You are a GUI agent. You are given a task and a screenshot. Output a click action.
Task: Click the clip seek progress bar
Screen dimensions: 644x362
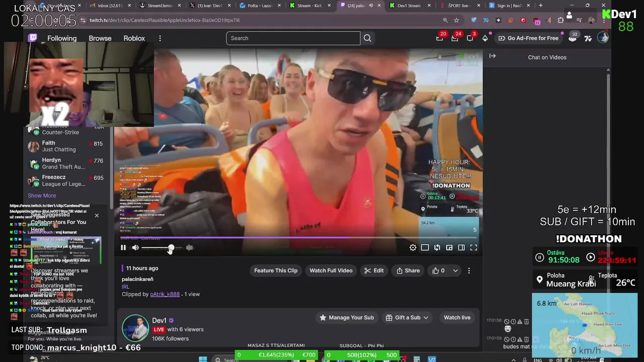pyautogui.click(x=298, y=237)
